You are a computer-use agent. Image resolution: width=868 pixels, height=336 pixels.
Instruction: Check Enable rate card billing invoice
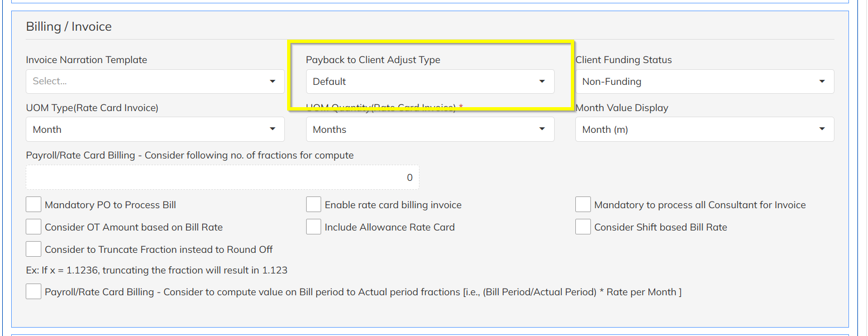click(x=314, y=205)
